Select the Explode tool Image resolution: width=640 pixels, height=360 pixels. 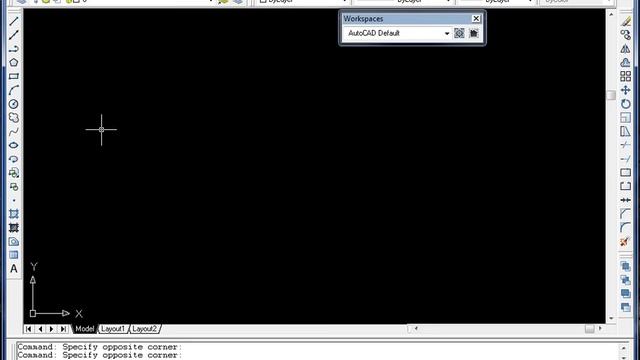coord(625,242)
